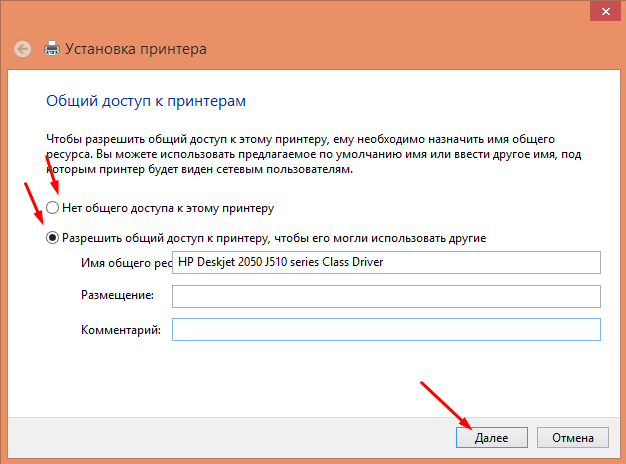Screen dimensions: 626x464
Task: Select the Разрешить общий доступ radio button
Action: (52, 238)
